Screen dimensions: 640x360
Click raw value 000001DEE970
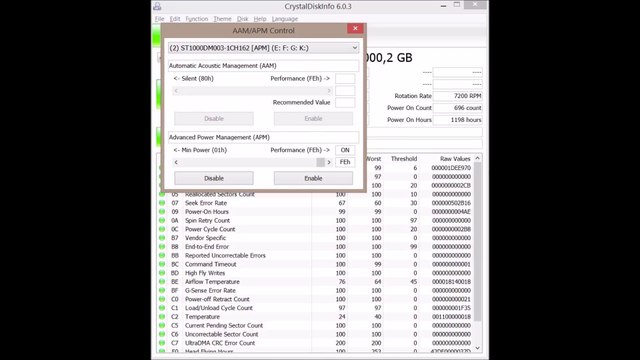click(451, 168)
